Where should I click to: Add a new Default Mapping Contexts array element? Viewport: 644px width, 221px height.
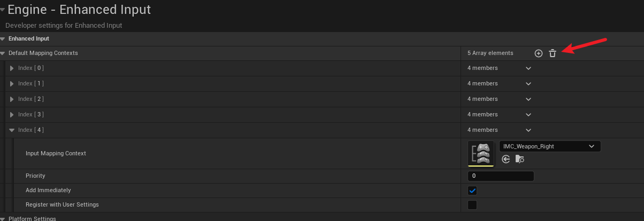pyautogui.click(x=539, y=53)
